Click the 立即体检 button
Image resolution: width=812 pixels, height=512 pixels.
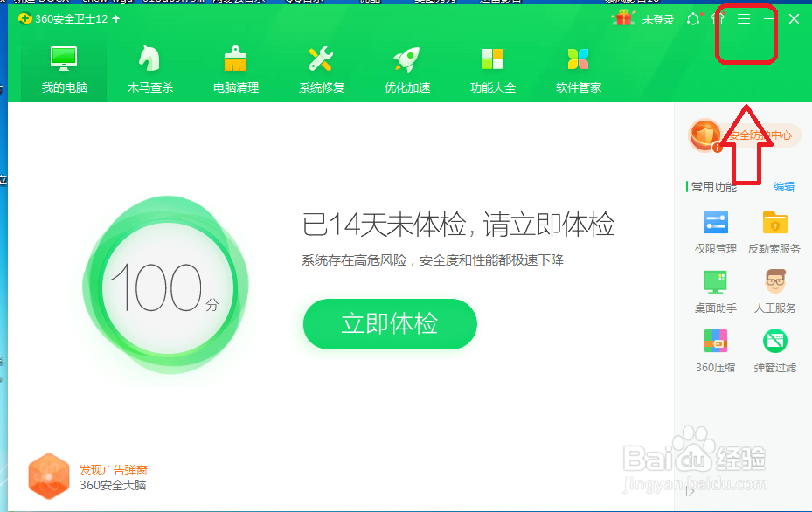390,323
